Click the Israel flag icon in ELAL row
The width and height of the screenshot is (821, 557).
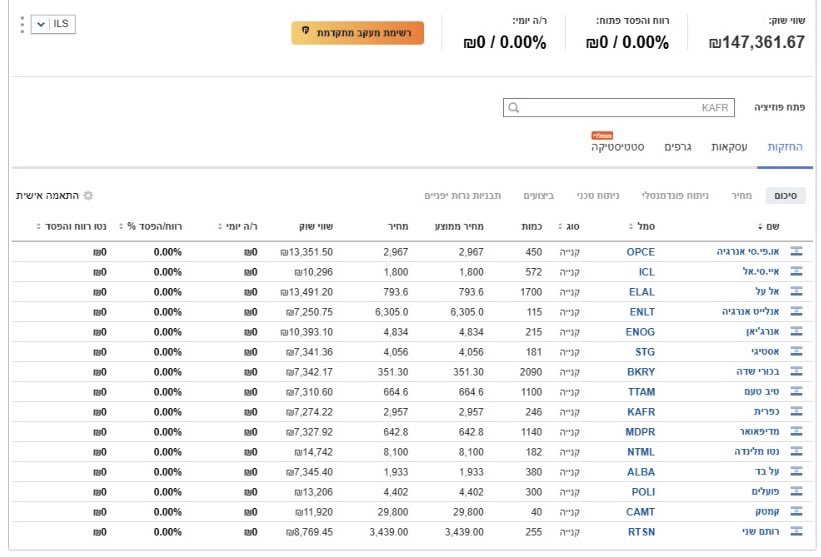pos(796,292)
